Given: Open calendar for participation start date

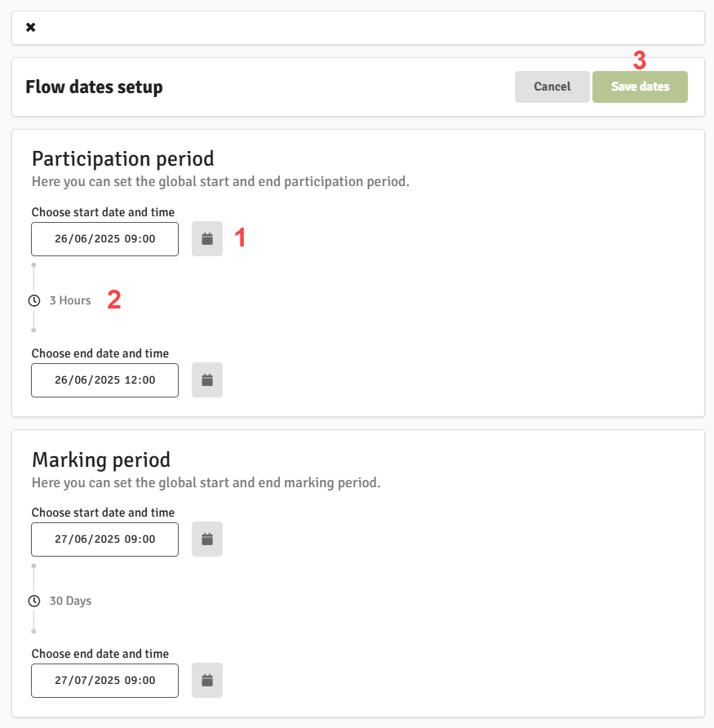Looking at the screenshot, I should click(x=207, y=238).
